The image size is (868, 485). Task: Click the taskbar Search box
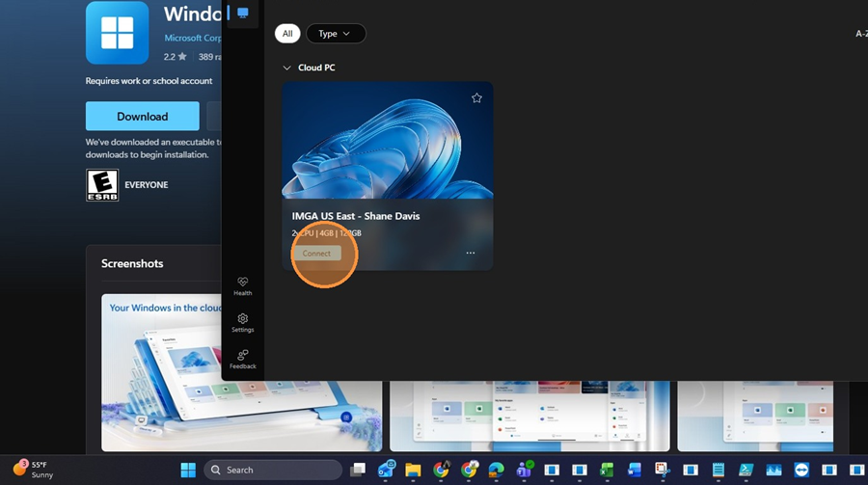coord(273,470)
